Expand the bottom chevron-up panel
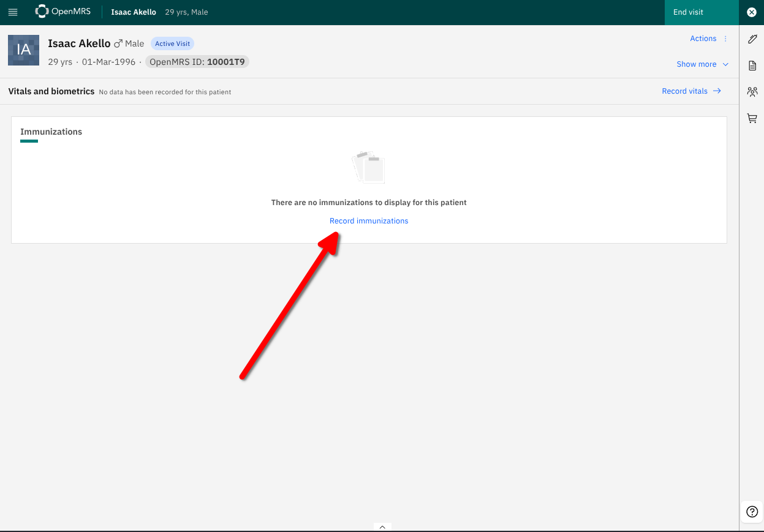764x532 pixels. pos(382,526)
